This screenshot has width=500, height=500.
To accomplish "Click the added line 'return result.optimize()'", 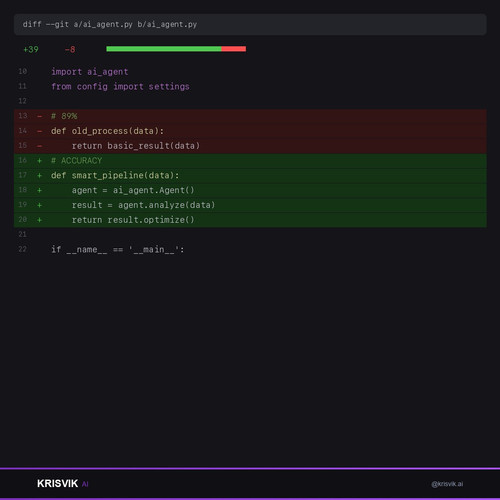I will tap(133, 220).
